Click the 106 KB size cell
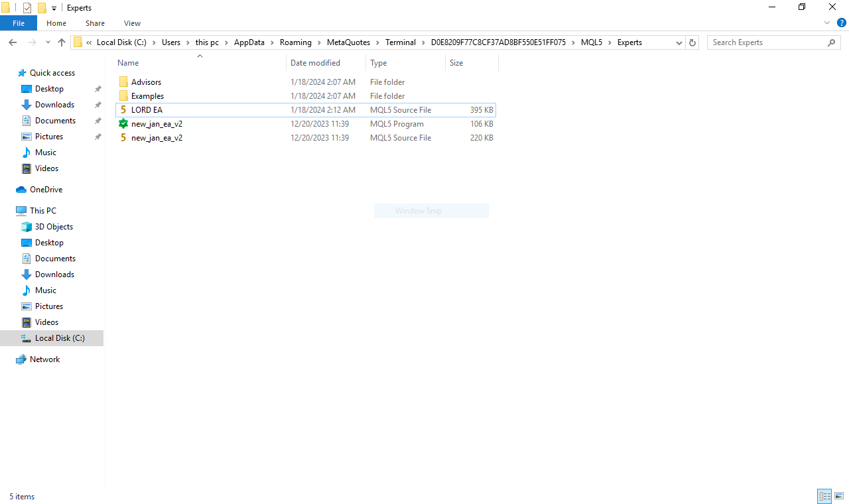Image resolution: width=849 pixels, height=504 pixels. (x=482, y=124)
